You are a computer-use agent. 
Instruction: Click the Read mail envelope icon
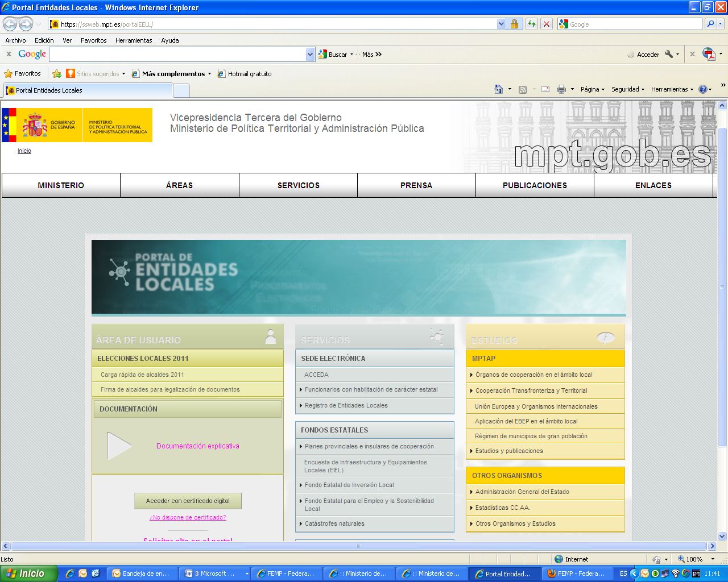tap(545, 89)
